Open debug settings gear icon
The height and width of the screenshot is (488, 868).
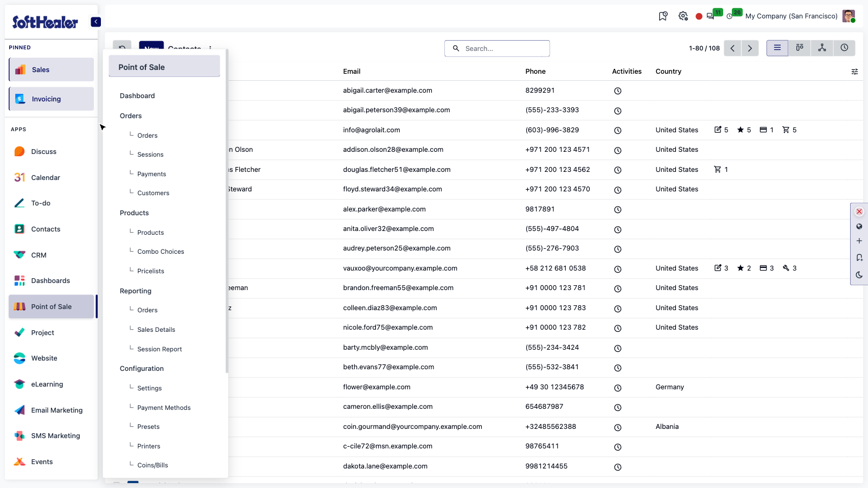point(683,16)
